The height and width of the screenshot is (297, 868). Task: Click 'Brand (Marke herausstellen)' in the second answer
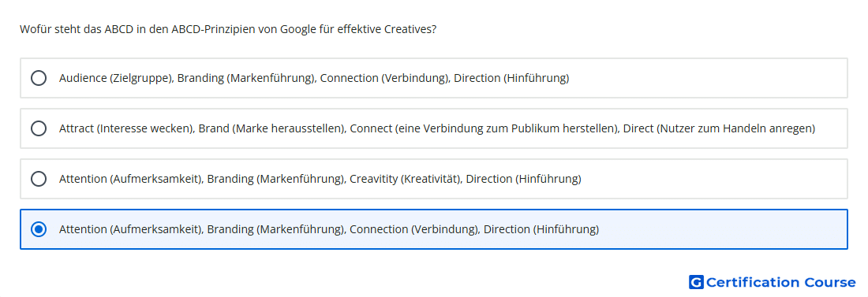[x=271, y=128]
